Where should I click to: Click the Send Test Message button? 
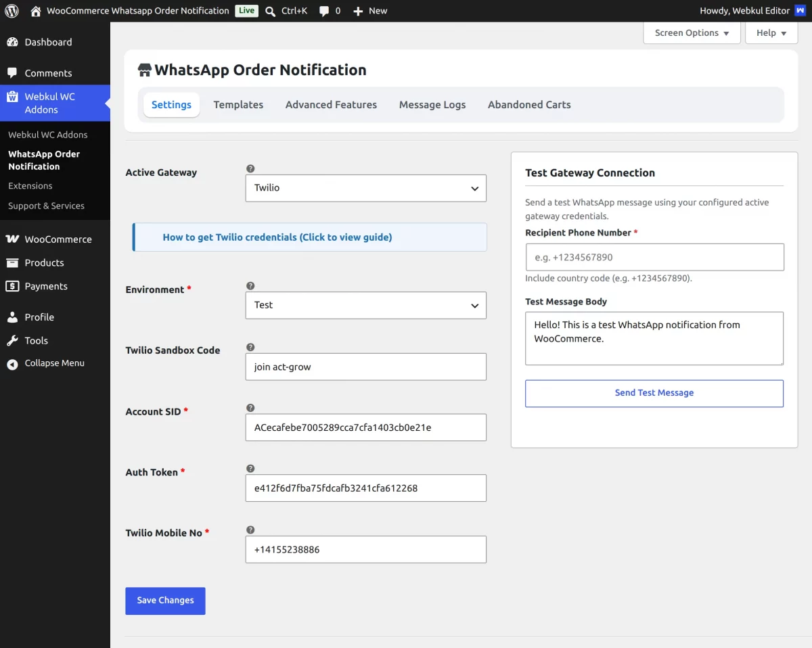[654, 393]
